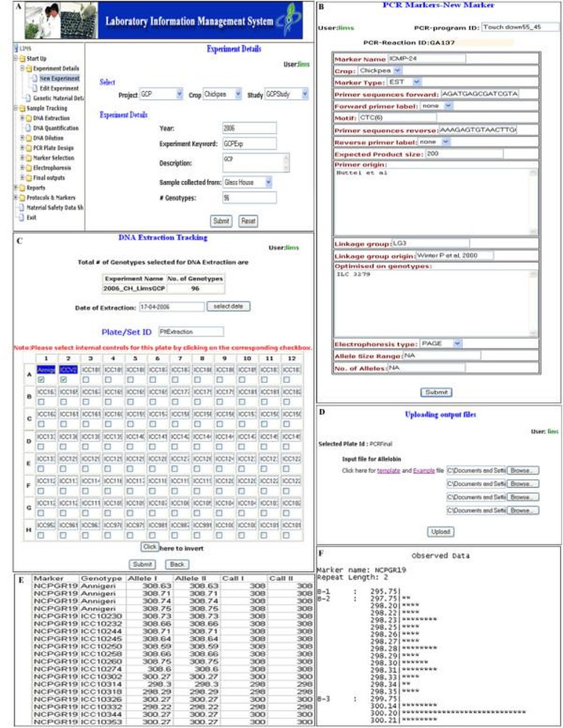
Task: Open the DNA Extraction folder icon
Action: [29, 118]
